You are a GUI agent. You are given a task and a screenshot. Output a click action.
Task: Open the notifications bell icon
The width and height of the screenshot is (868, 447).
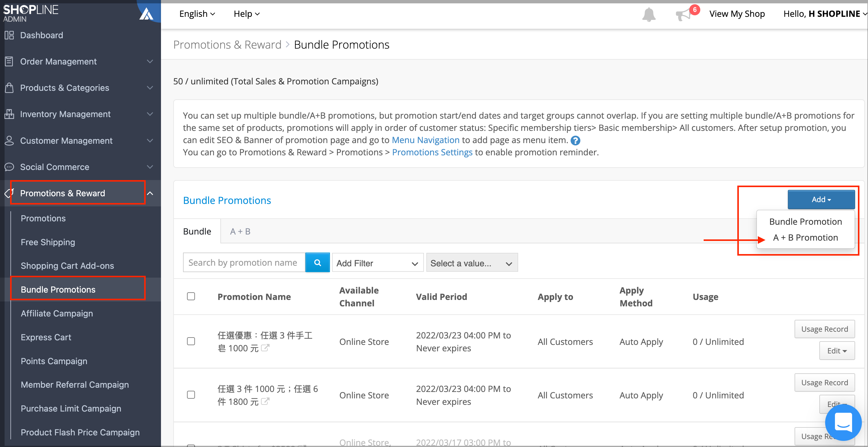649,14
